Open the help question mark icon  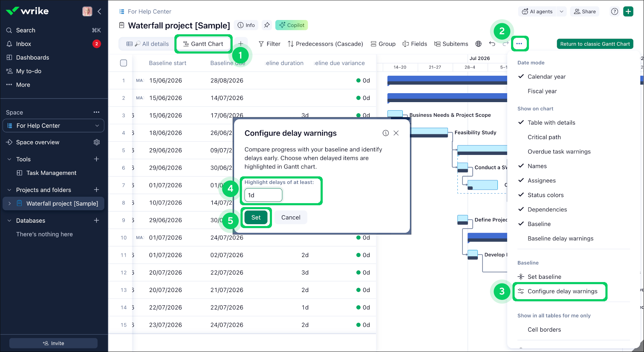point(615,11)
